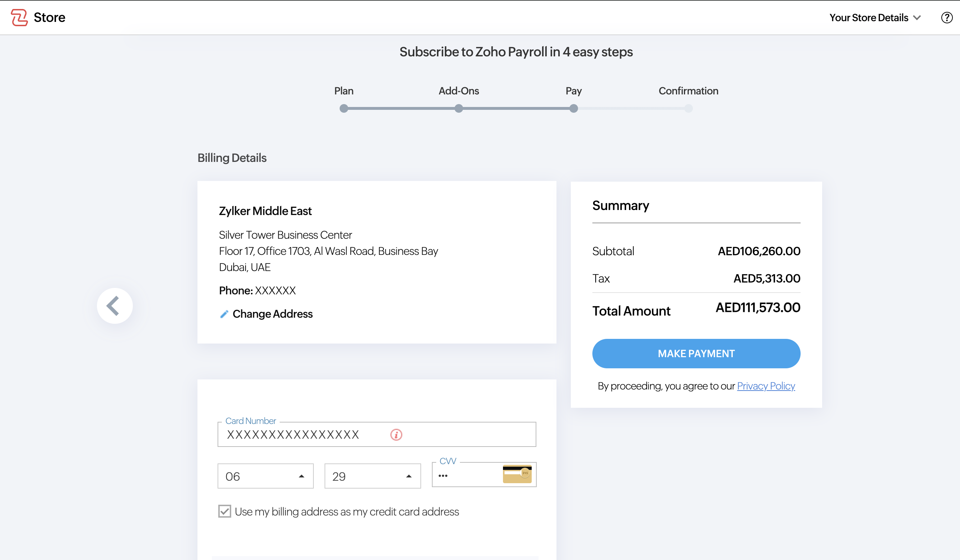Viewport: 960px width, 560px height.
Task: Focus the CVV input field
Action: [x=467, y=475]
